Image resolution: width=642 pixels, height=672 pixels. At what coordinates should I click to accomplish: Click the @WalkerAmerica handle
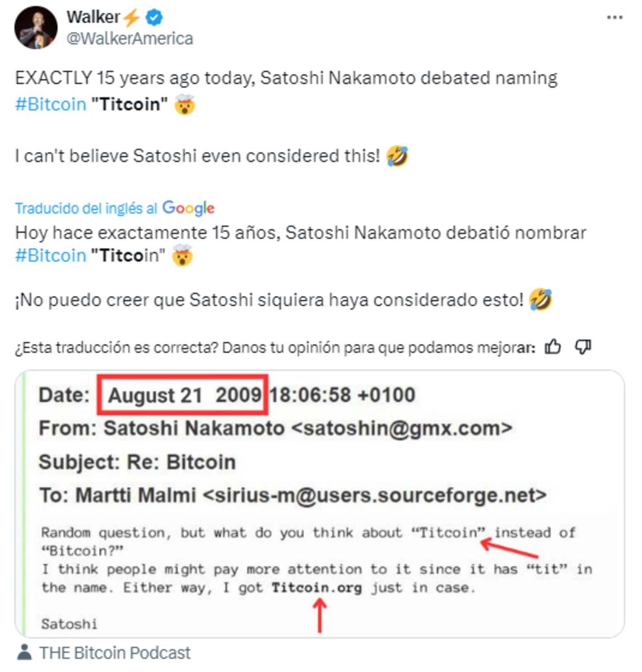click(129, 38)
